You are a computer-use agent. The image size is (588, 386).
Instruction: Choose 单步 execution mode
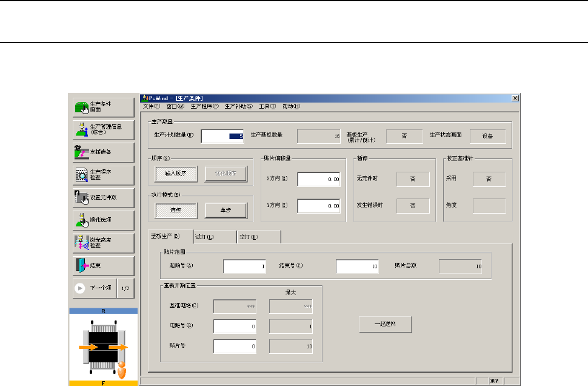(226, 210)
